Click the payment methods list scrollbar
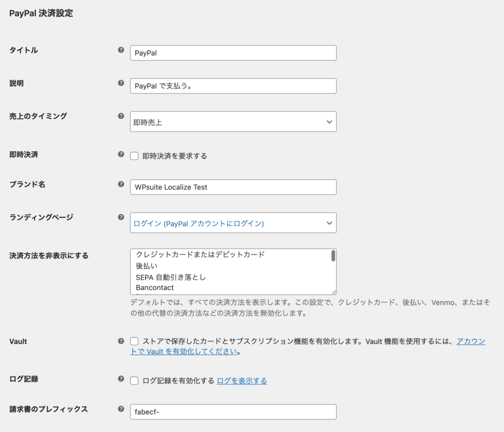504x432 pixels. pos(333,256)
